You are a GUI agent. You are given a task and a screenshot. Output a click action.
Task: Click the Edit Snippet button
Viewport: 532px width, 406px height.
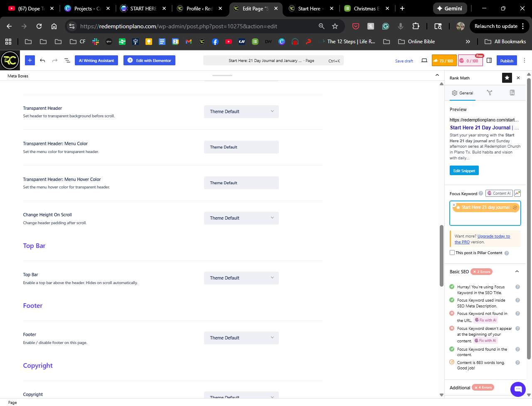(x=464, y=171)
